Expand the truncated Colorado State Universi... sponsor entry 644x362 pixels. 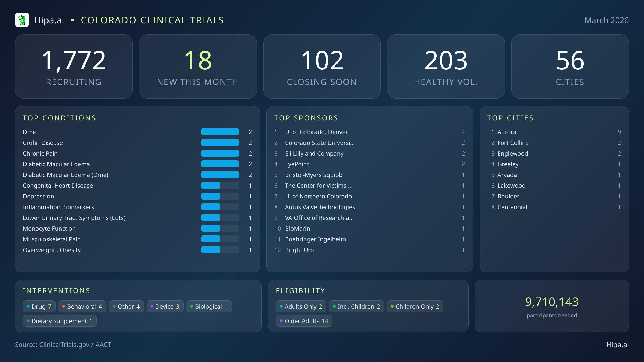tap(320, 143)
